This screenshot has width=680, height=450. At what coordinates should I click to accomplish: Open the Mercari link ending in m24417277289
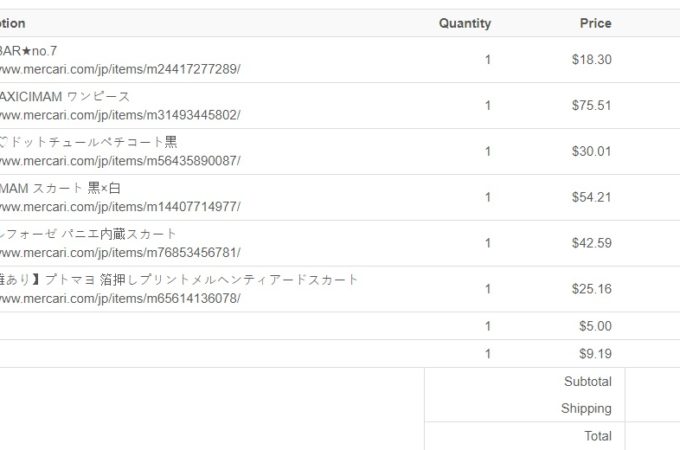(120, 69)
